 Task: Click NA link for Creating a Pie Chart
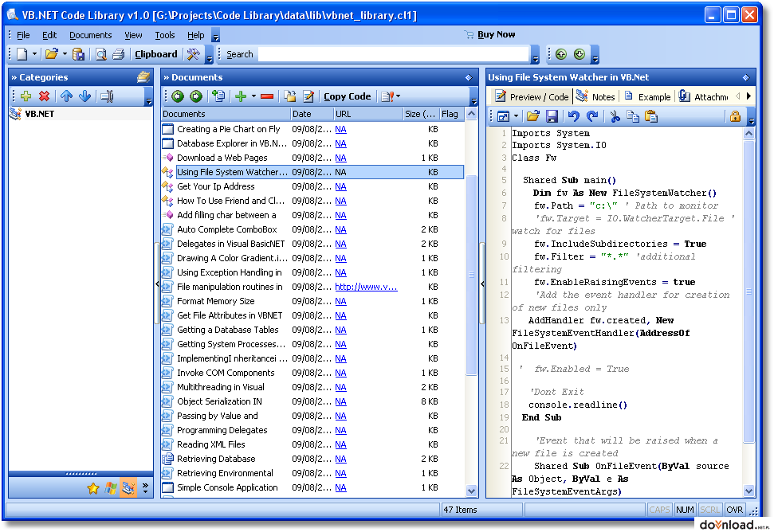click(340, 129)
